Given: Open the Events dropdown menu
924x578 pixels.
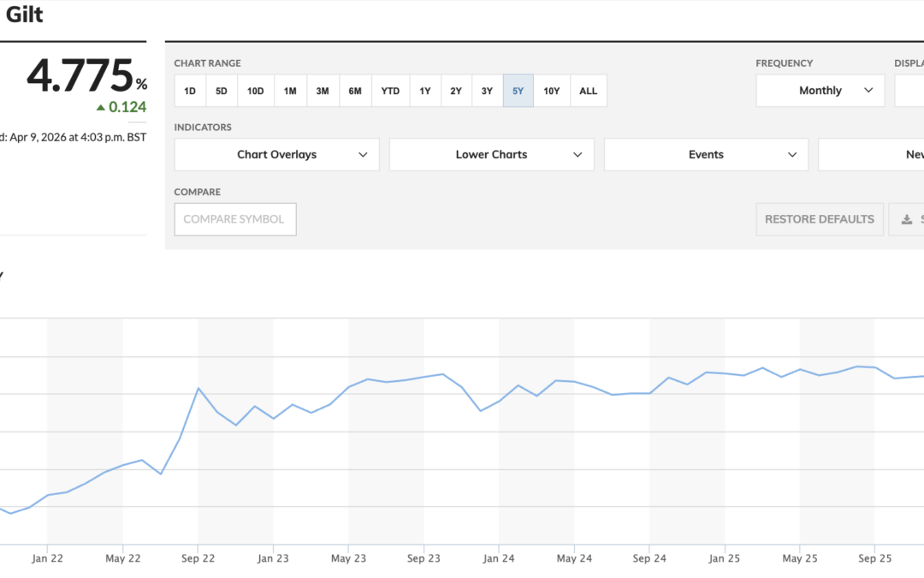Looking at the screenshot, I should pos(706,155).
